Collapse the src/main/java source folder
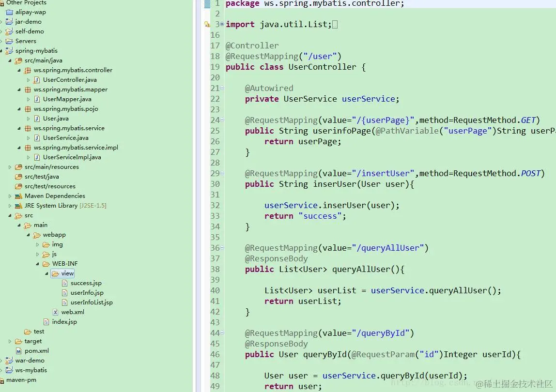The image size is (556, 392). coord(10,60)
